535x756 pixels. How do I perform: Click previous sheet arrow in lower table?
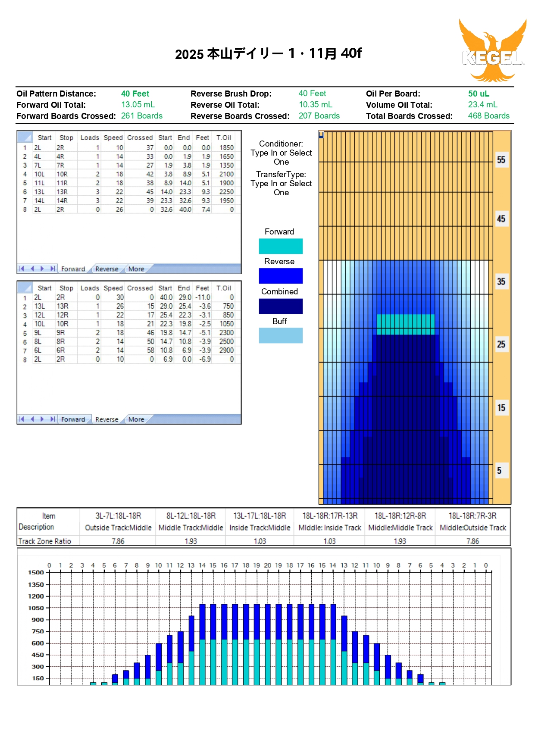pos(32,419)
